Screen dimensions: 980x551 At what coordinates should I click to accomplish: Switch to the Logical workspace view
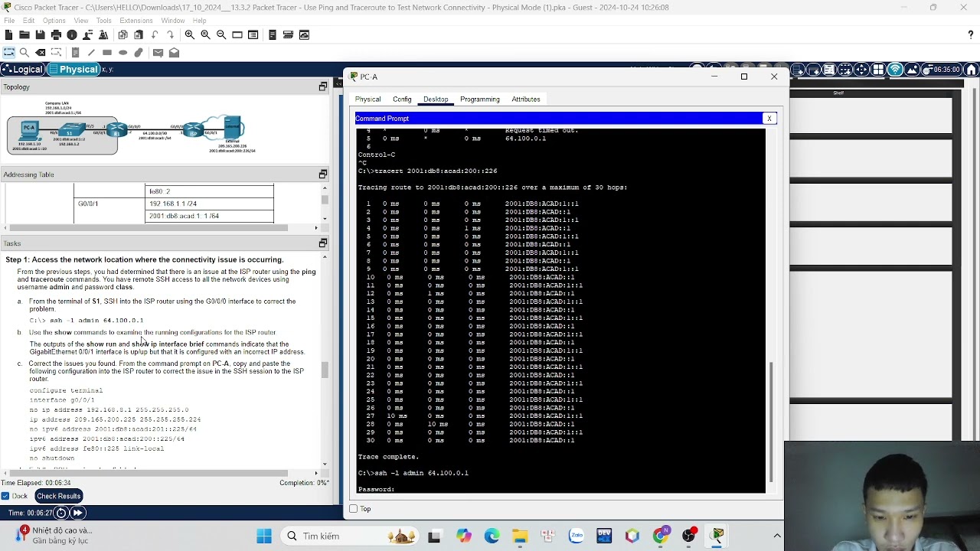23,70
